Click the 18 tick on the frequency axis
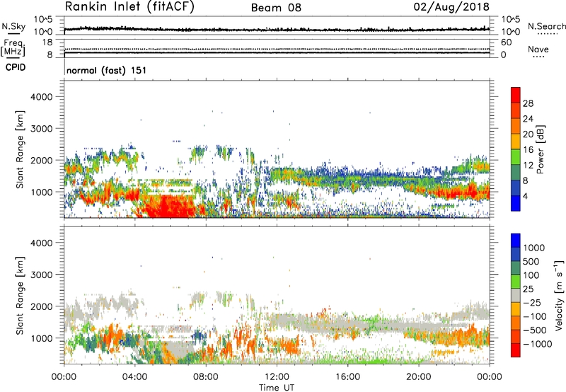 pos(47,42)
